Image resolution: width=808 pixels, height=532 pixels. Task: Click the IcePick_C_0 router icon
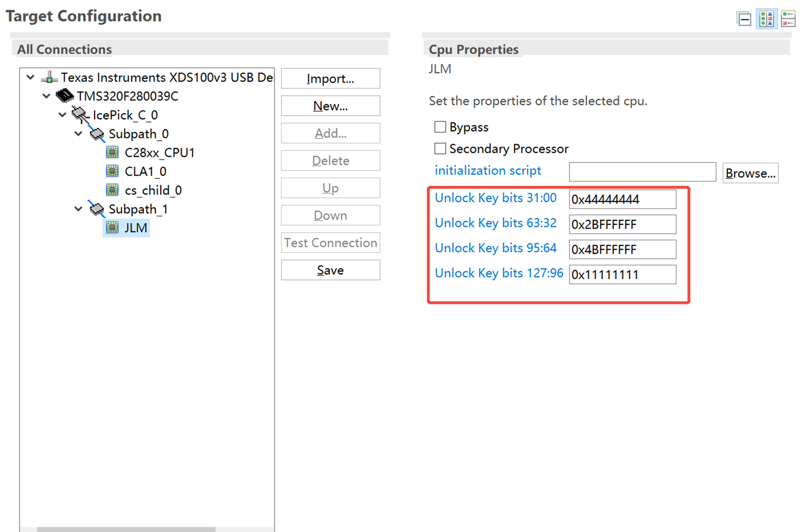tap(80, 115)
